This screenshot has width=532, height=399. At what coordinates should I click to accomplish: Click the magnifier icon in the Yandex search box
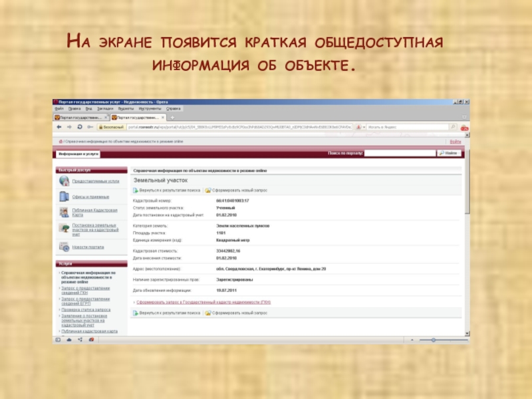[x=453, y=127]
